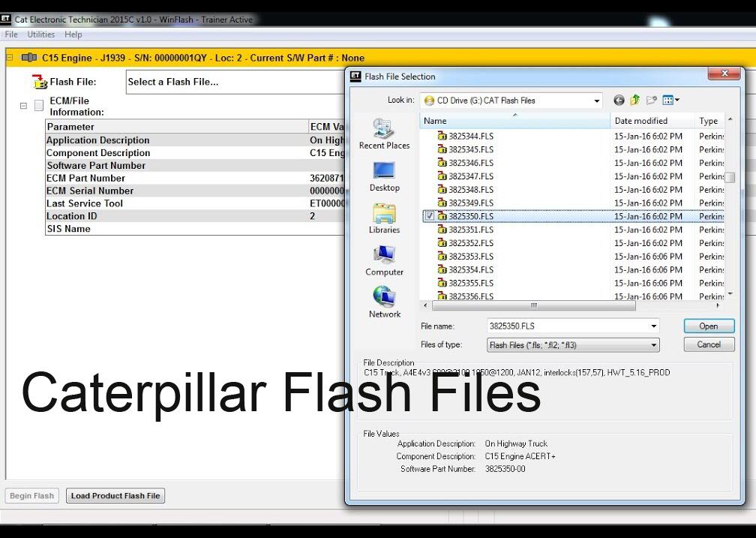Click the ET icon in dialog title bar
Image resolution: width=756 pixels, height=538 pixels.
pos(355,77)
